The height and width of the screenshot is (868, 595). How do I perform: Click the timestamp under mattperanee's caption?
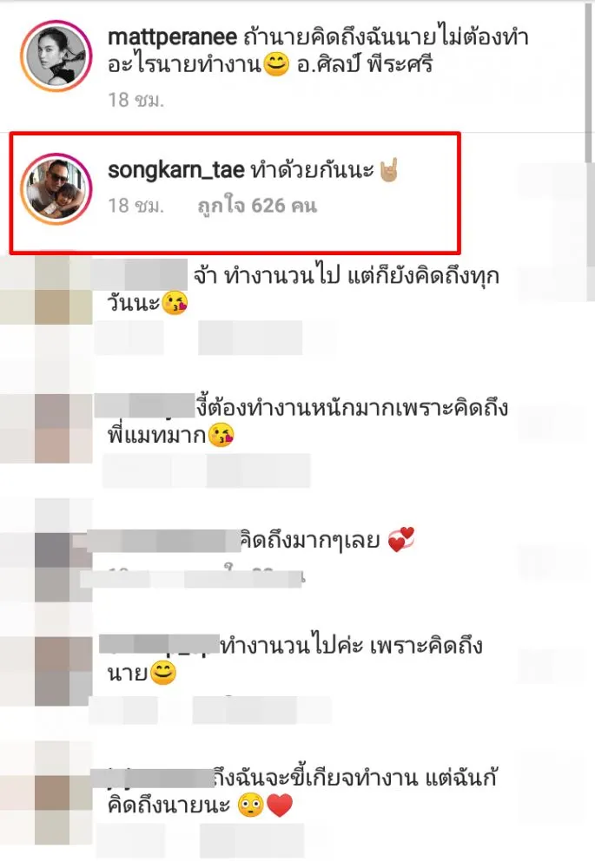136,100
